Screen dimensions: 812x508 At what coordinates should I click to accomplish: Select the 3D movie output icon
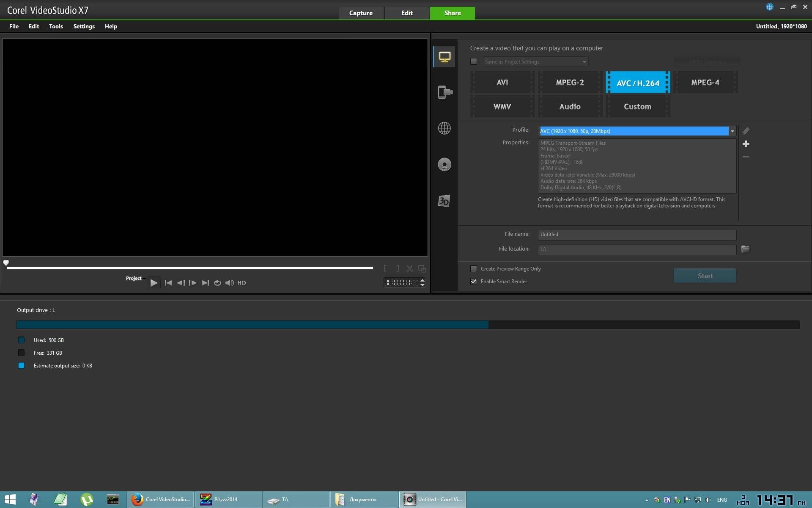point(444,201)
